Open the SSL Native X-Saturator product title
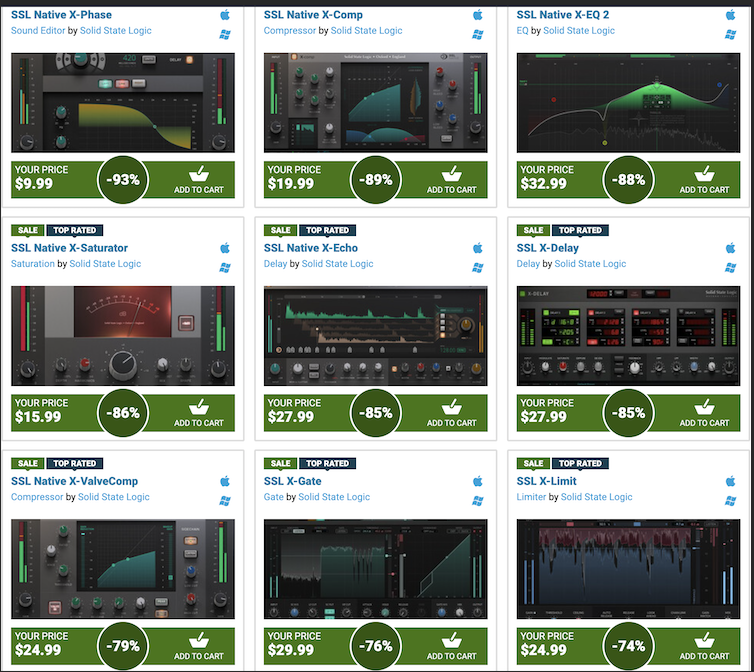The width and height of the screenshot is (754, 672). click(x=69, y=248)
